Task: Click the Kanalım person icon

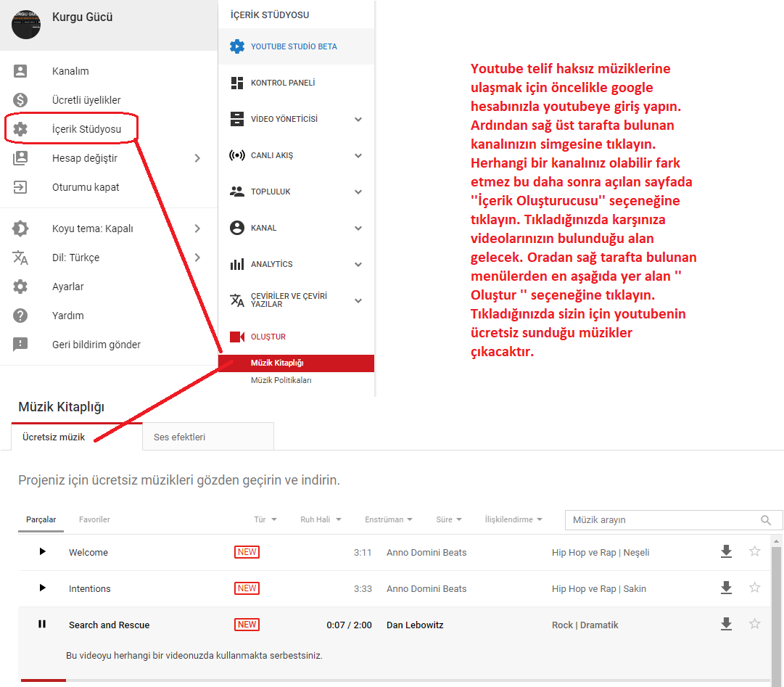Action: (x=20, y=71)
